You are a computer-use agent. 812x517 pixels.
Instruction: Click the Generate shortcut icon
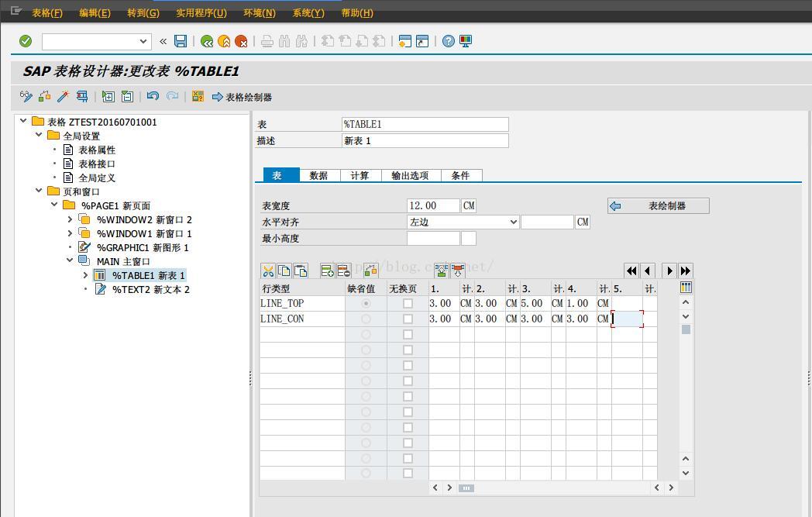point(422,41)
